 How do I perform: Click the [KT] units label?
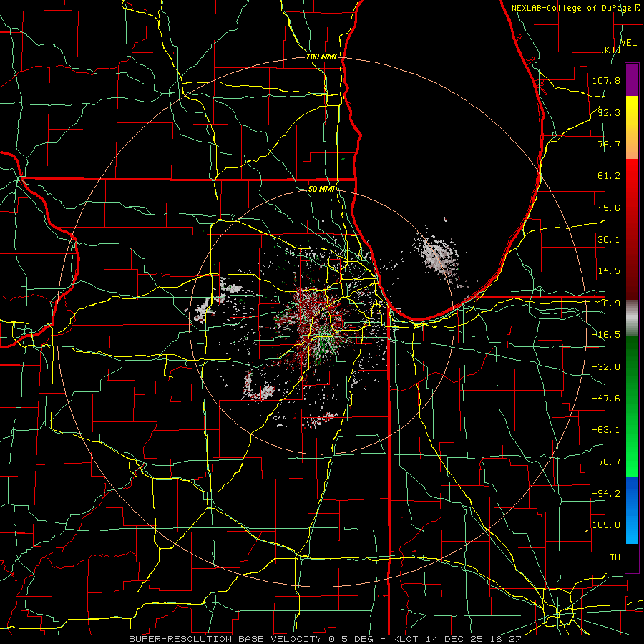[611, 49]
